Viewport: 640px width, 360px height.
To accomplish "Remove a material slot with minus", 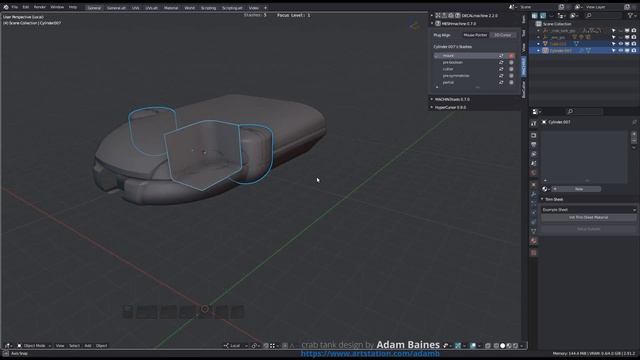I will [x=634, y=140].
